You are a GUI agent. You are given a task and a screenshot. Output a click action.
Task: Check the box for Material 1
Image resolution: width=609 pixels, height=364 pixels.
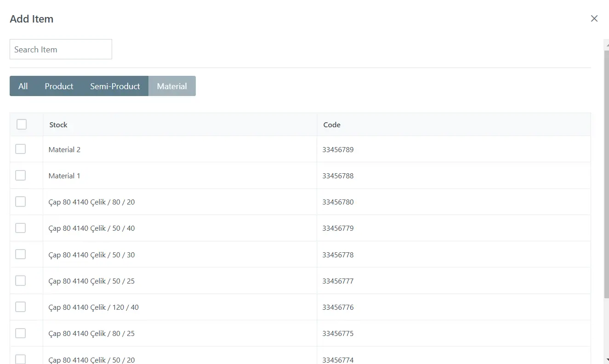tap(20, 175)
